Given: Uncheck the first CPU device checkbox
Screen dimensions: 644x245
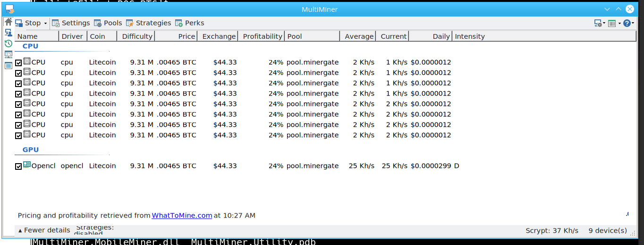Looking at the screenshot, I should pos(18,63).
